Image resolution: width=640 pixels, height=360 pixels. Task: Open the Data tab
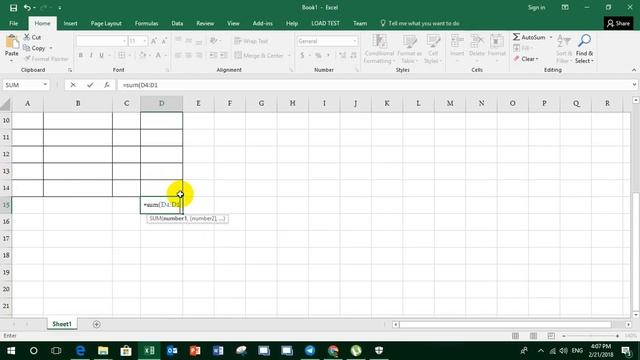[x=177, y=23]
